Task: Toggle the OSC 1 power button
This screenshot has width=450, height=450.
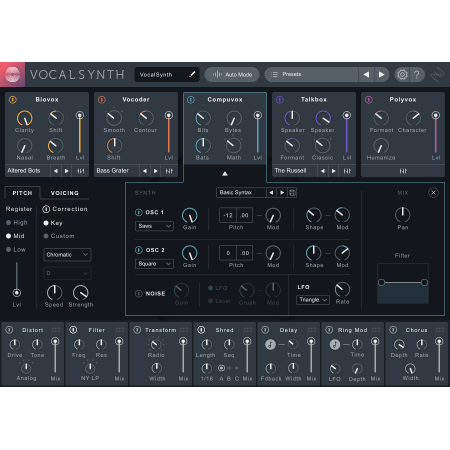Action: click(x=138, y=212)
